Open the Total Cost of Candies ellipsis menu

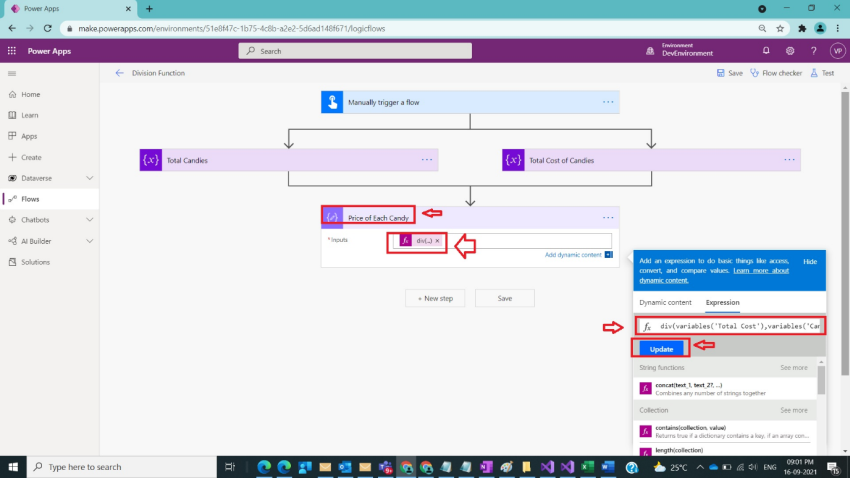(789, 160)
